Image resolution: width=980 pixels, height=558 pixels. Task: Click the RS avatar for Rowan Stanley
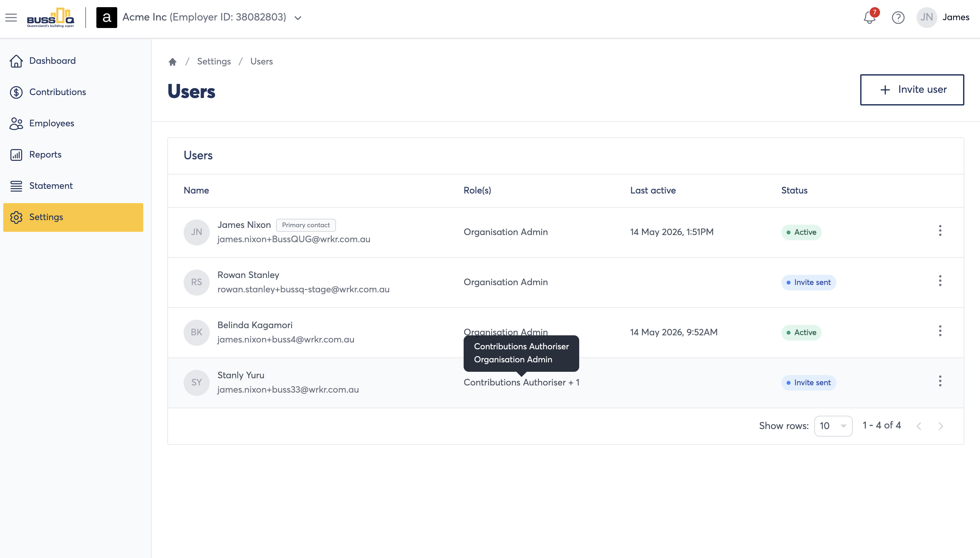click(x=196, y=283)
